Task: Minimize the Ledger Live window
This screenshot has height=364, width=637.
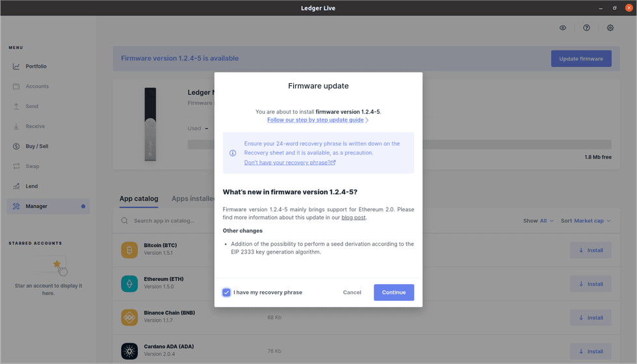Action: [601, 8]
